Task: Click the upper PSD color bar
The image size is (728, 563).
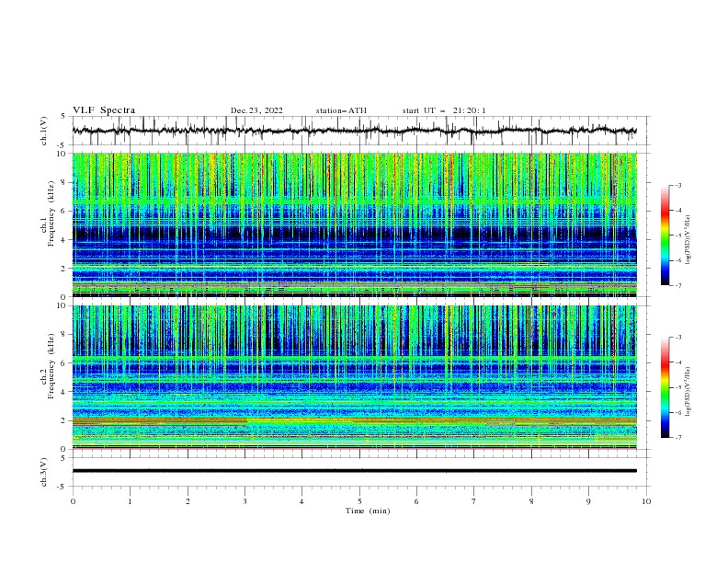Action: [665, 236]
